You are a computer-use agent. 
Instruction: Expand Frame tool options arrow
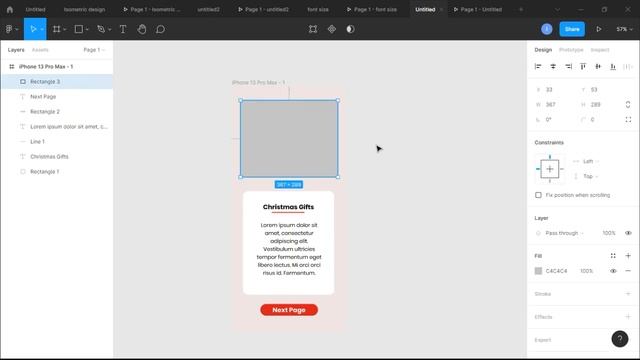[64, 29]
